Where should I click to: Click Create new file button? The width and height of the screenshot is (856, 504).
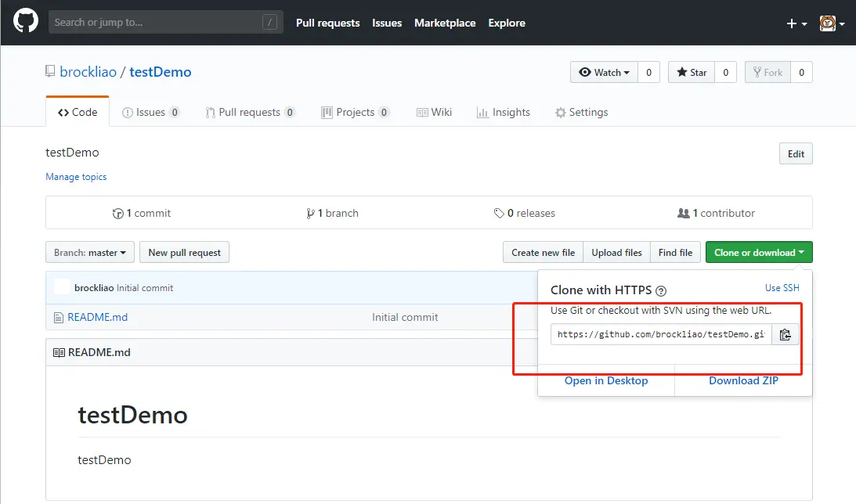[x=544, y=253]
